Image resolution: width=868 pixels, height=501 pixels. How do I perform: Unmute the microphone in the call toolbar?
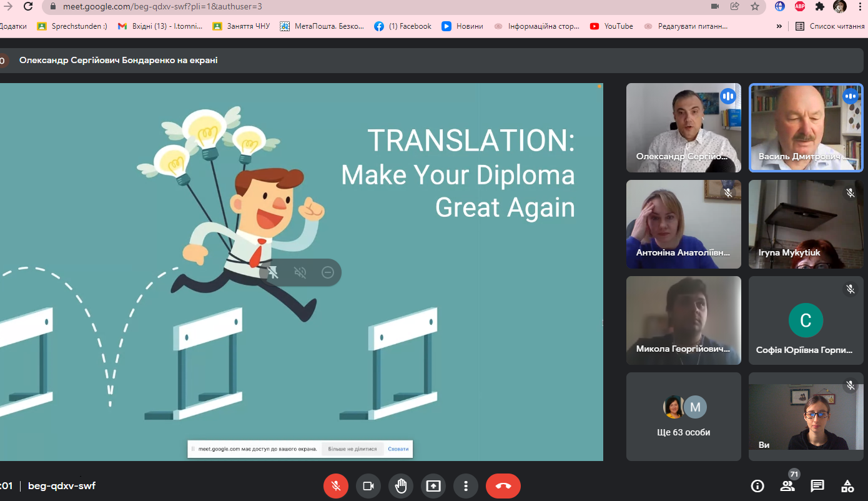pyautogui.click(x=336, y=486)
